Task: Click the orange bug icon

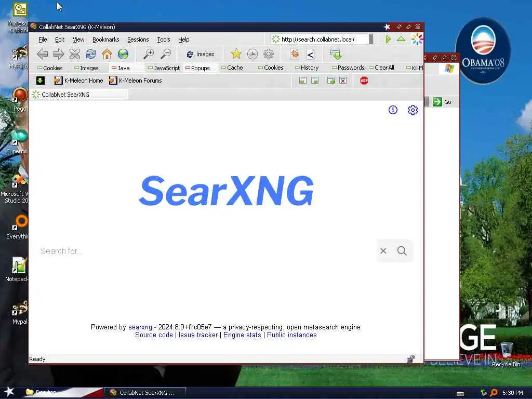Action: click(295, 54)
